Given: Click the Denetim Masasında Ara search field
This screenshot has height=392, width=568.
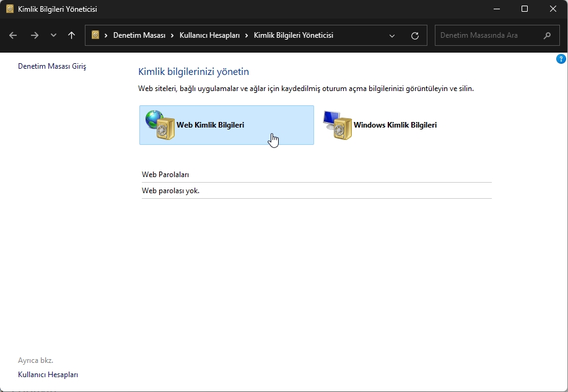Looking at the screenshot, I should [x=486, y=35].
